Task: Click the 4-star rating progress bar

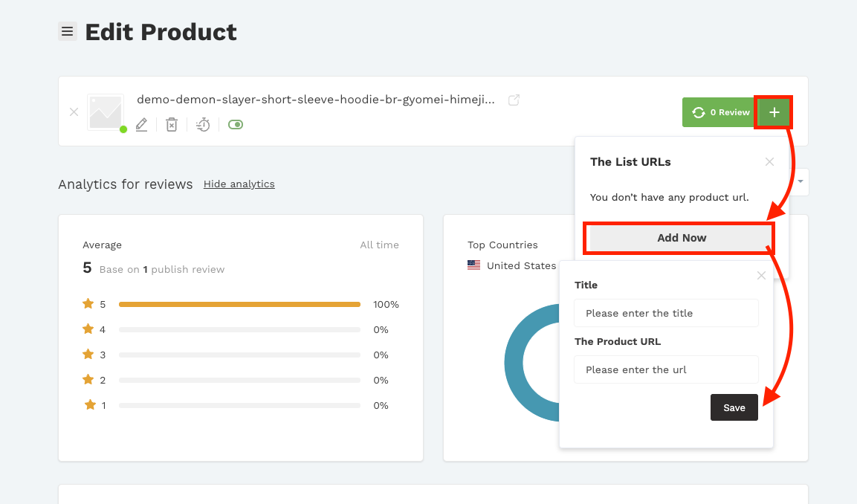Action: point(239,329)
